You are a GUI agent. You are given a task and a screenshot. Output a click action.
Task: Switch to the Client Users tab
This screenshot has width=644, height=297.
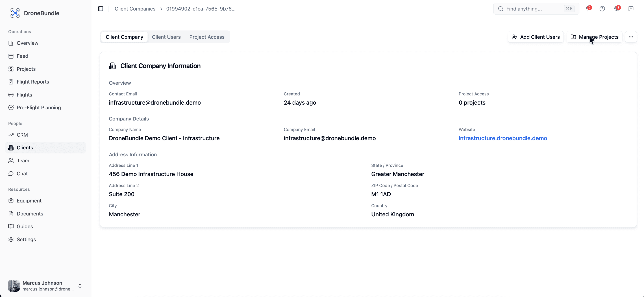166,37
